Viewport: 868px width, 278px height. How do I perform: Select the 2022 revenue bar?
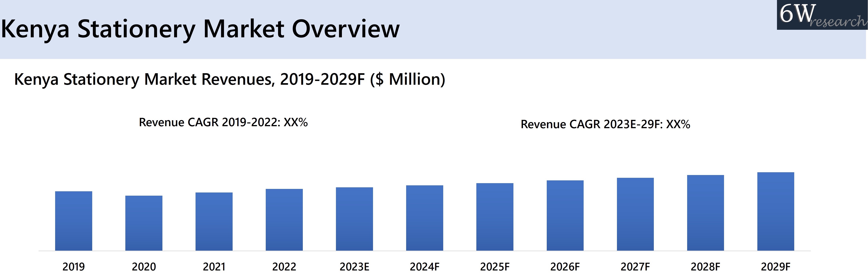[284, 220]
